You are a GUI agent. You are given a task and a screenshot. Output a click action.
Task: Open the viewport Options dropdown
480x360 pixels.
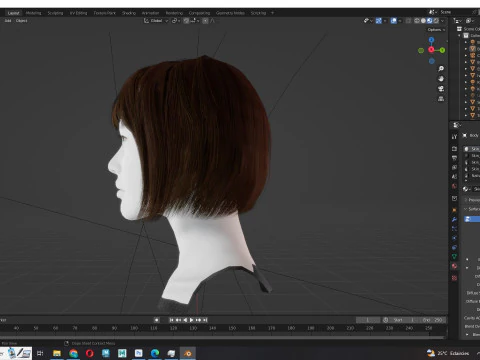436,30
